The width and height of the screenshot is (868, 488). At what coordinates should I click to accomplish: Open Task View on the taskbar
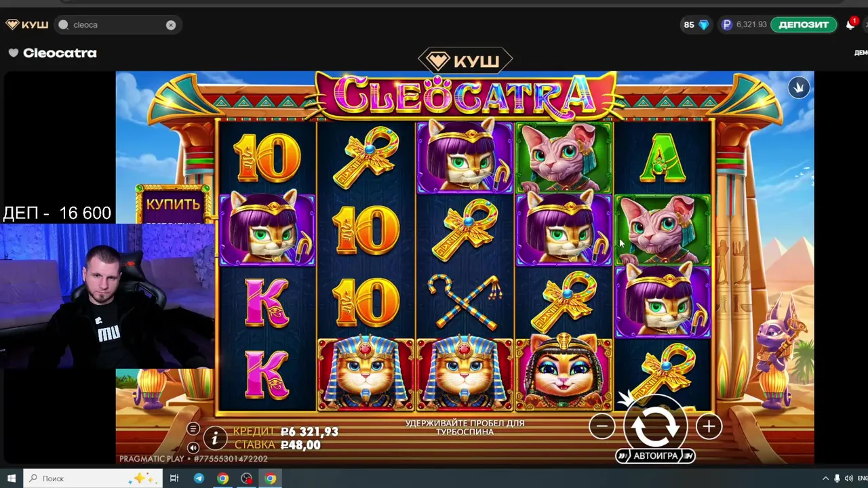tap(174, 478)
